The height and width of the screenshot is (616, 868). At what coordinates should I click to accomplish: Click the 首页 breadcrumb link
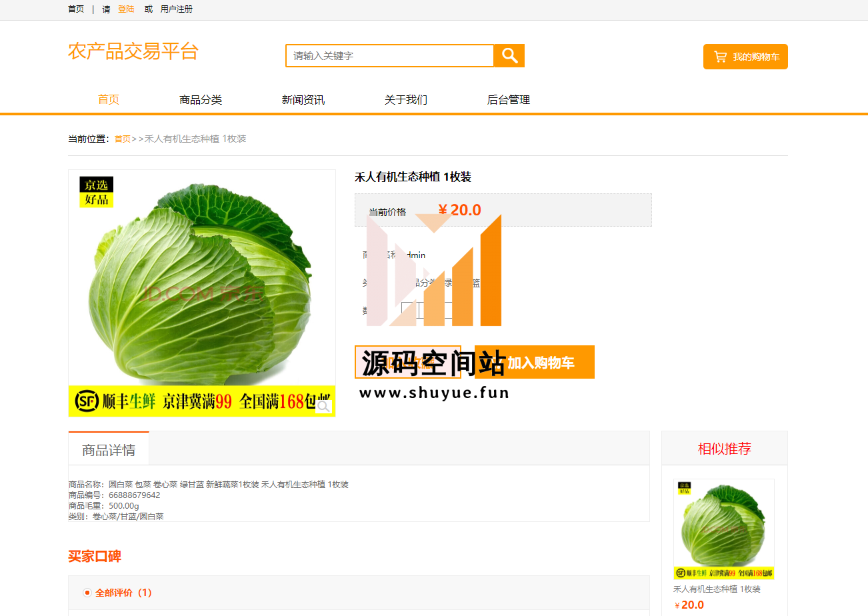(123, 139)
